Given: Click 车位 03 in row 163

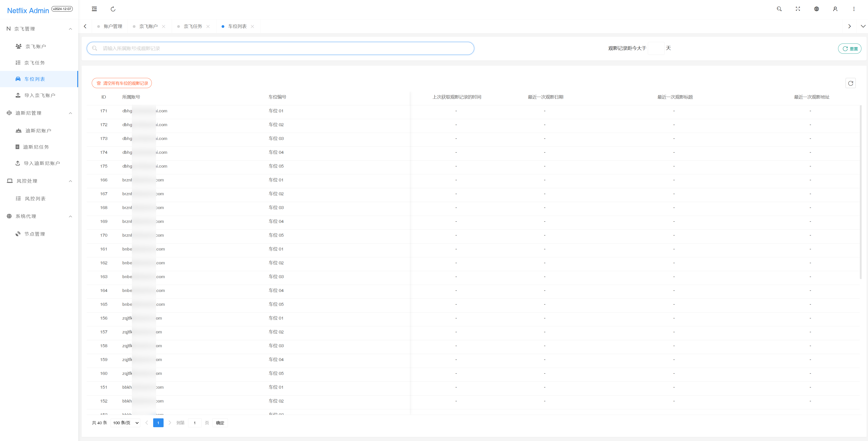Looking at the screenshot, I should [x=276, y=277].
